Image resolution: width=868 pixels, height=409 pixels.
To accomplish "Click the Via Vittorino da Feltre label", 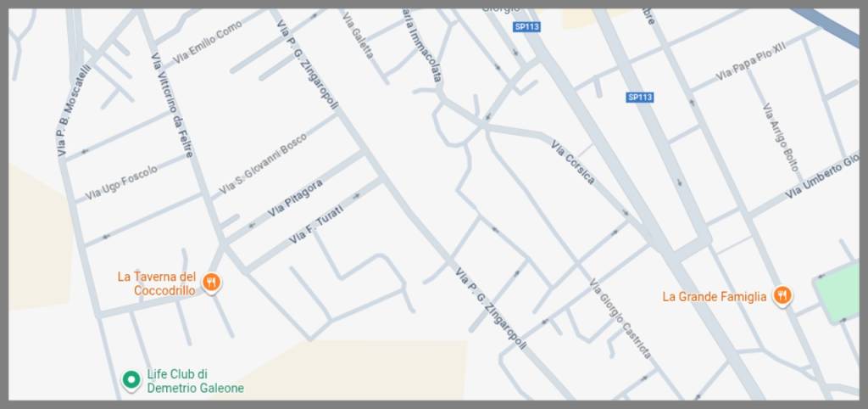I will click(x=172, y=105).
